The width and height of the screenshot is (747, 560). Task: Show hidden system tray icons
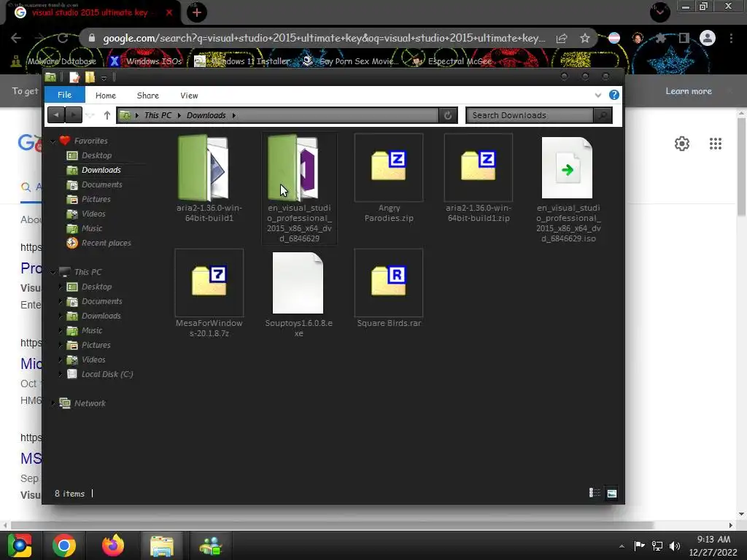[622, 546]
